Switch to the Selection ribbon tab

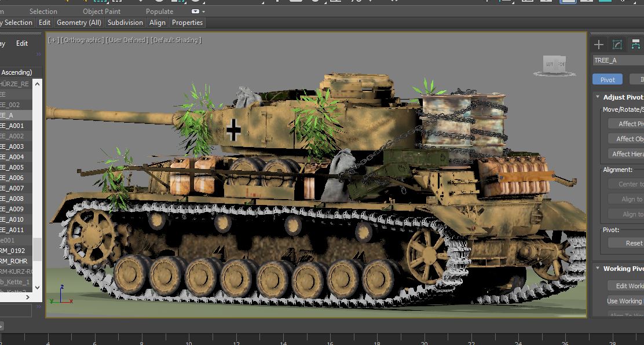pos(43,11)
